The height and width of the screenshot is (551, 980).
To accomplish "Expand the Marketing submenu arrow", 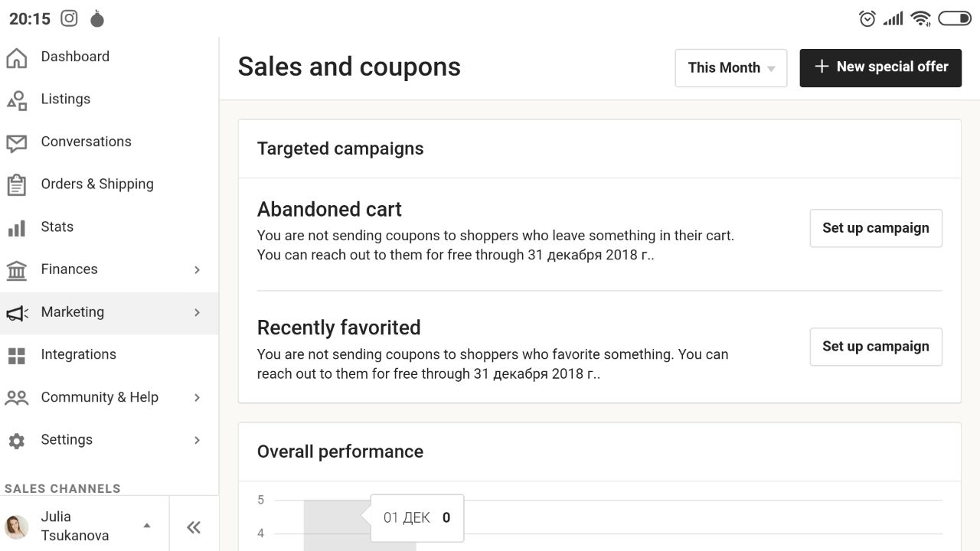I will point(197,312).
